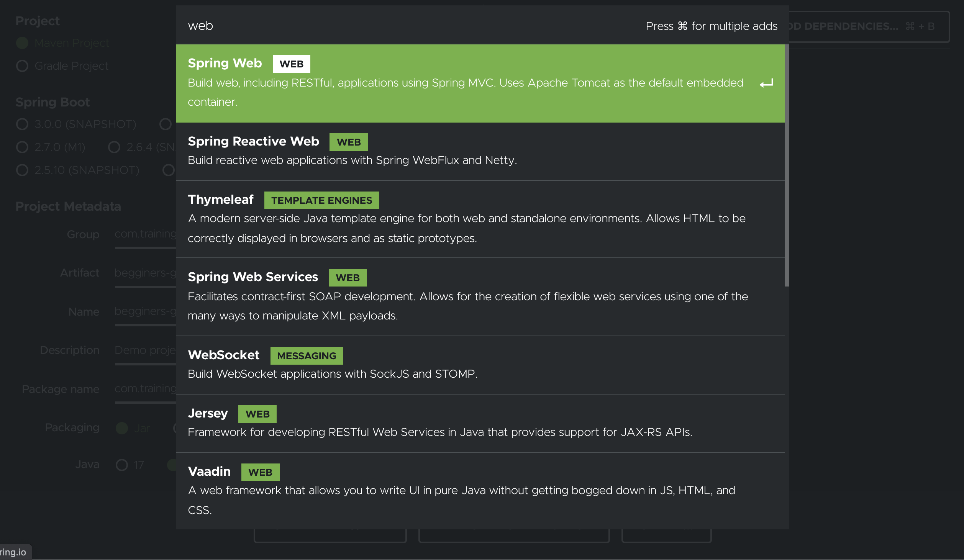Click the Group input field
Image resolution: width=964 pixels, height=560 pixels.
point(146,234)
